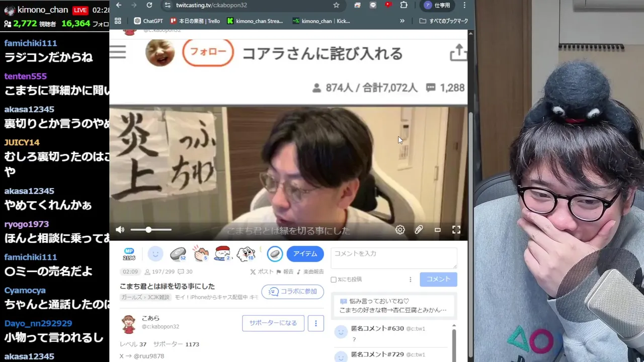Open the アイテム button
This screenshot has height=362, width=644.
305,254
